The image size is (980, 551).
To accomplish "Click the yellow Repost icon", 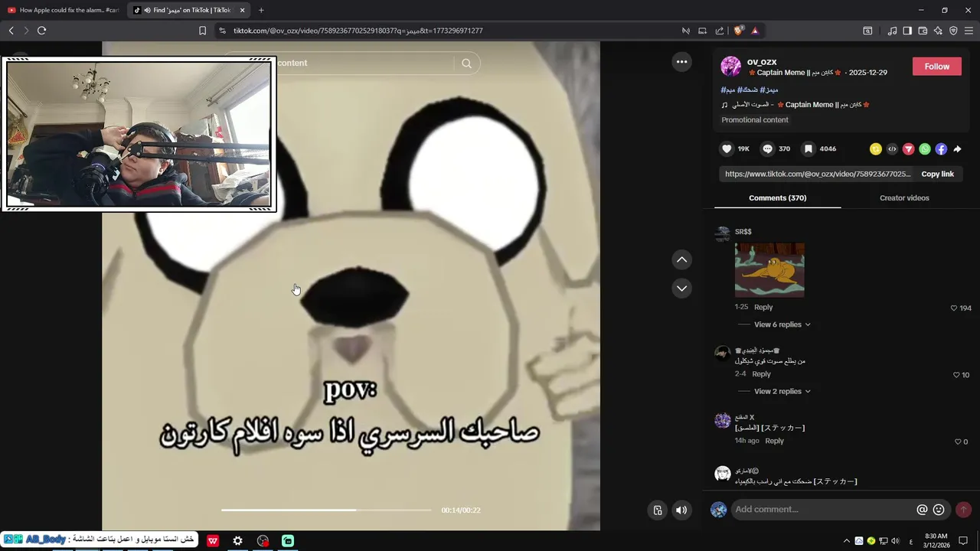I will point(876,149).
